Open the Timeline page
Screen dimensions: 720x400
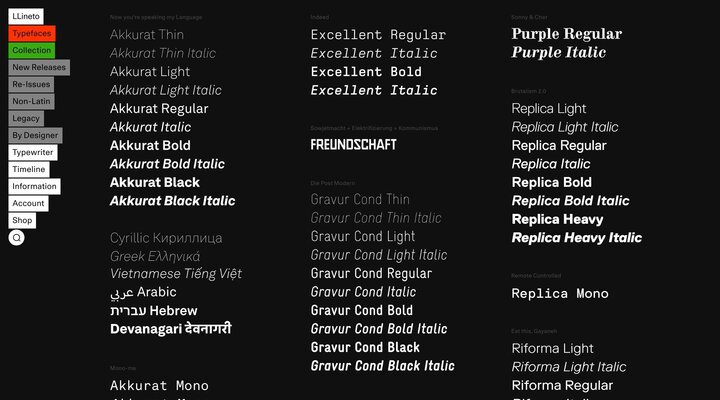point(29,169)
